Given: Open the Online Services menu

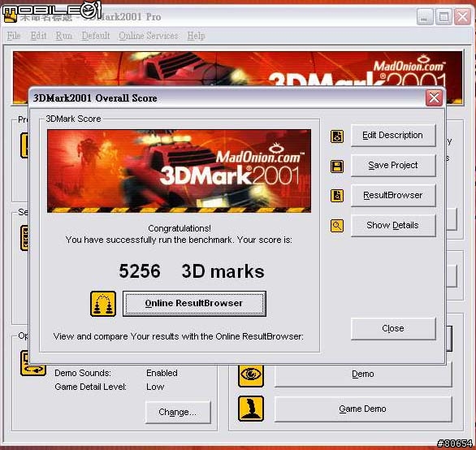Looking at the screenshot, I should tap(149, 36).
